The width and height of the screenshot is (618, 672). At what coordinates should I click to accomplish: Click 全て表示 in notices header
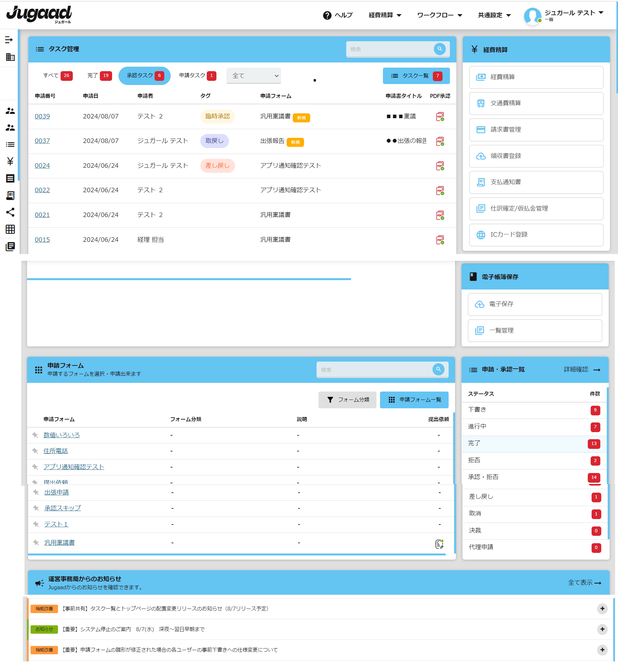[x=585, y=583]
